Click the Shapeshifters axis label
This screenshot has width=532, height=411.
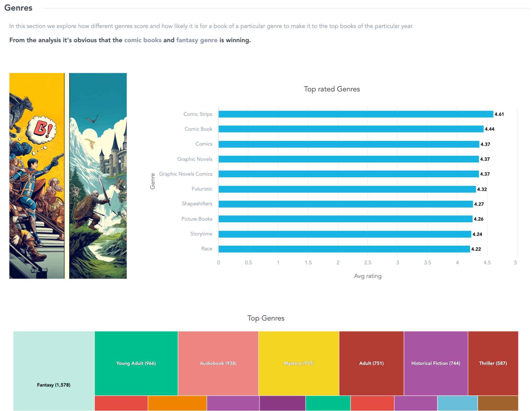pos(197,204)
